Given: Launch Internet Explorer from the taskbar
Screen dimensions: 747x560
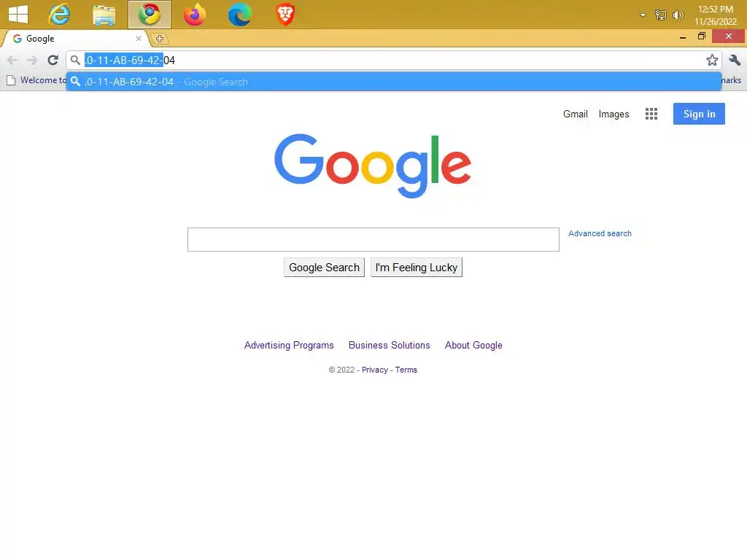Looking at the screenshot, I should click(59, 14).
